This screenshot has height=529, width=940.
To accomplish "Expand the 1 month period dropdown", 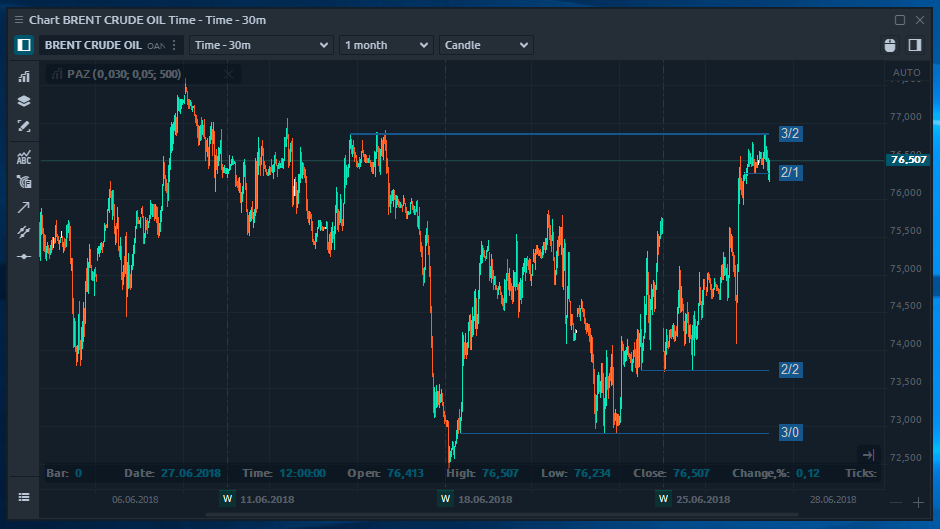I will 385,45.
